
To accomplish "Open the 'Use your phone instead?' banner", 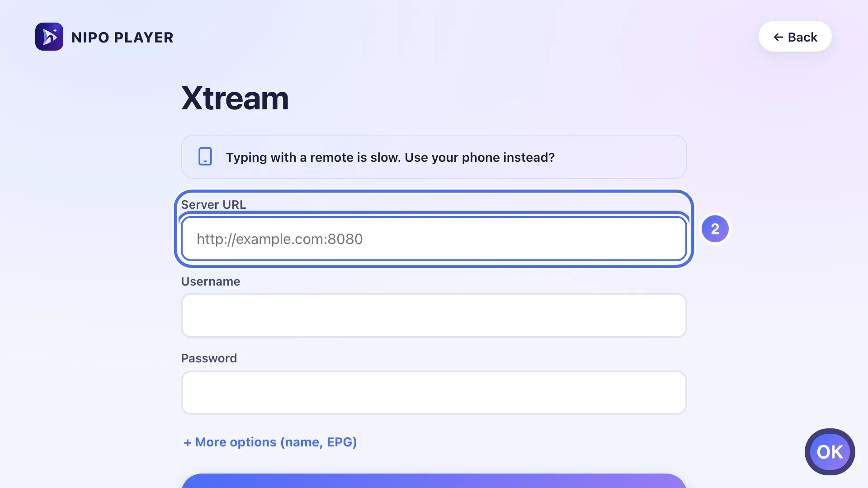I will pos(434,157).
